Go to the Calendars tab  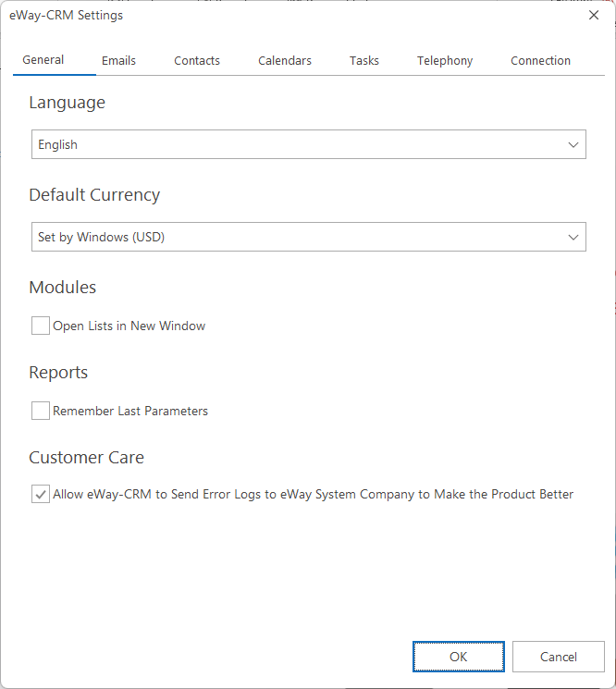click(x=285, y=61)
